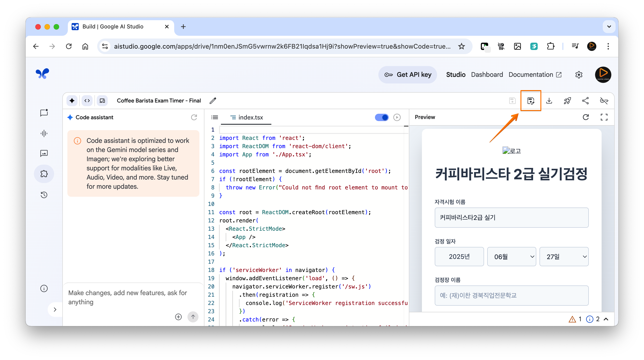
Task: Download the app using the download icon
Action: (549, 101)
